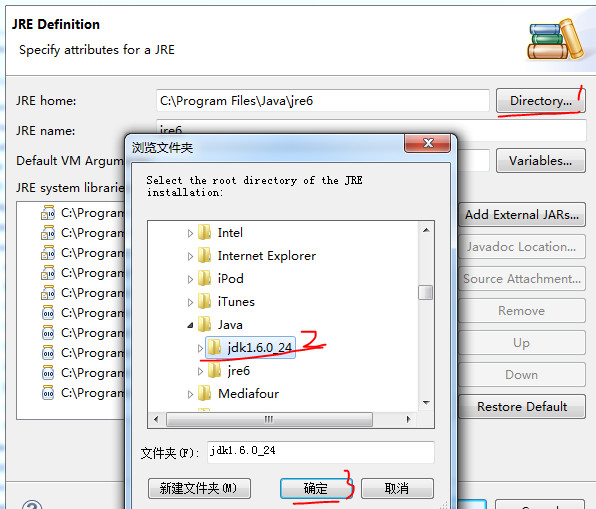Select the first JAR library icon in list
596x509 pixels.
pos(48,212)
